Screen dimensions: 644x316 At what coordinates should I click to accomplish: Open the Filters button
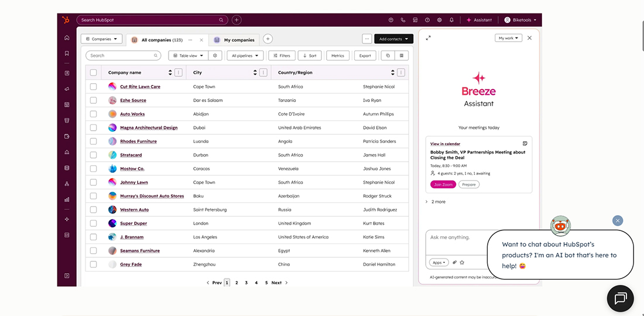282,56
